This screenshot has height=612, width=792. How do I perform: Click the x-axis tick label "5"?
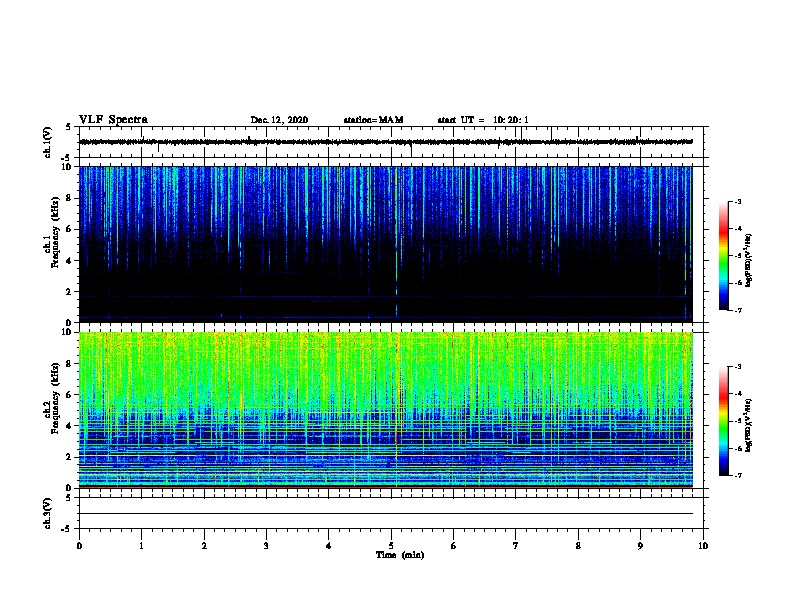[x=391, y=545]
